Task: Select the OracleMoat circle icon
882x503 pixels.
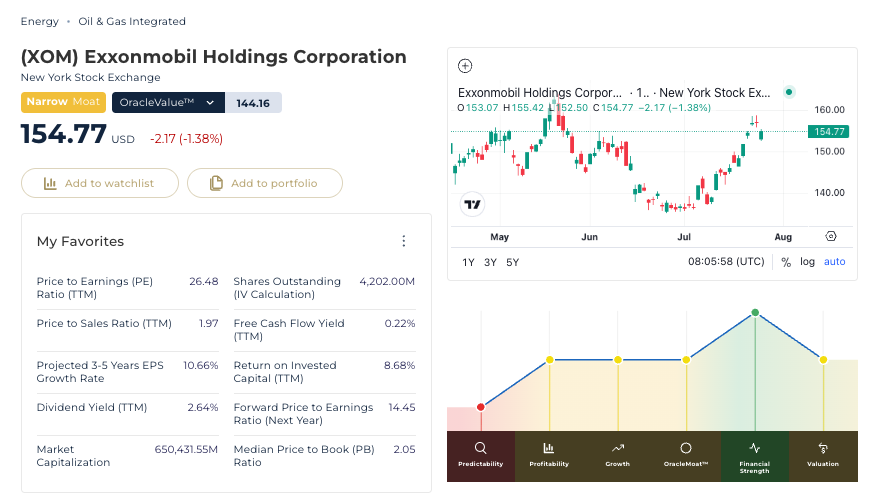Action: (x=686, y=448)
